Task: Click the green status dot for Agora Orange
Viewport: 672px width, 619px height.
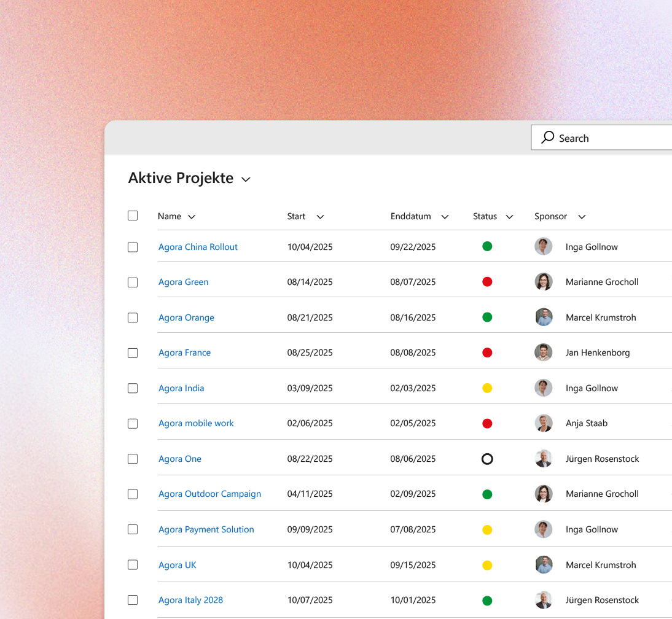Action: [487, 317]
